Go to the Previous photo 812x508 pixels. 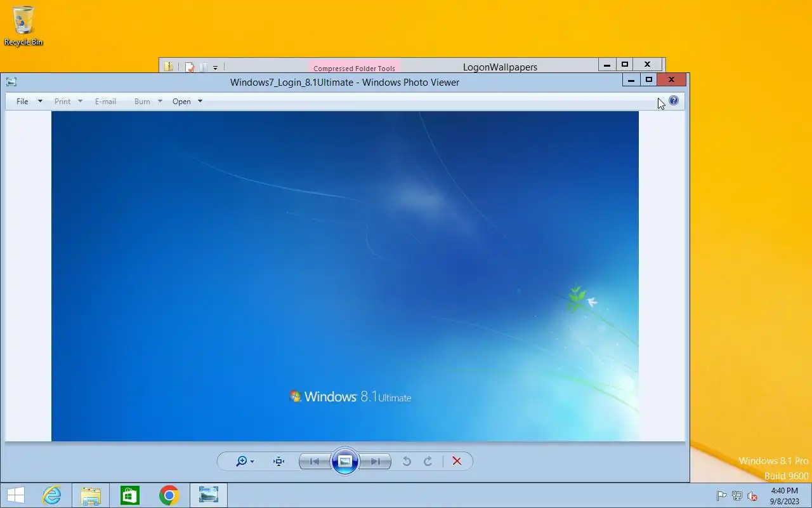314,462
